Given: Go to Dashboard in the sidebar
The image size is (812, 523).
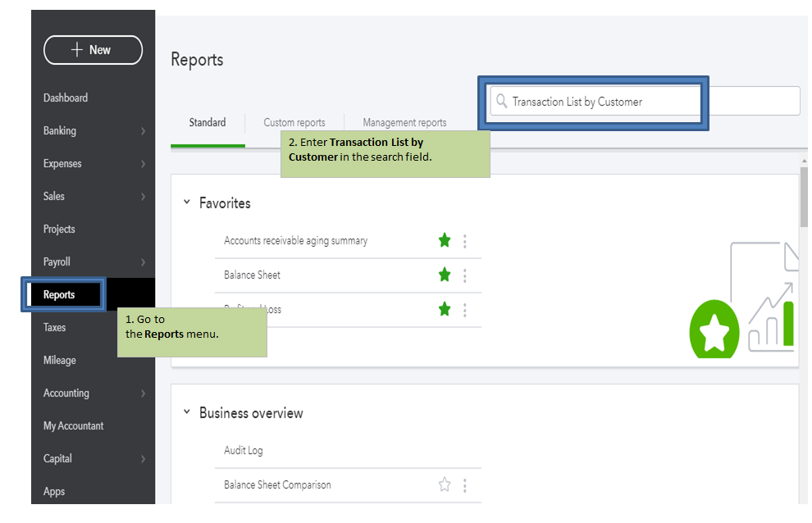Looking at the screenshot, I should pyautogui.click(x=66, y=98).
